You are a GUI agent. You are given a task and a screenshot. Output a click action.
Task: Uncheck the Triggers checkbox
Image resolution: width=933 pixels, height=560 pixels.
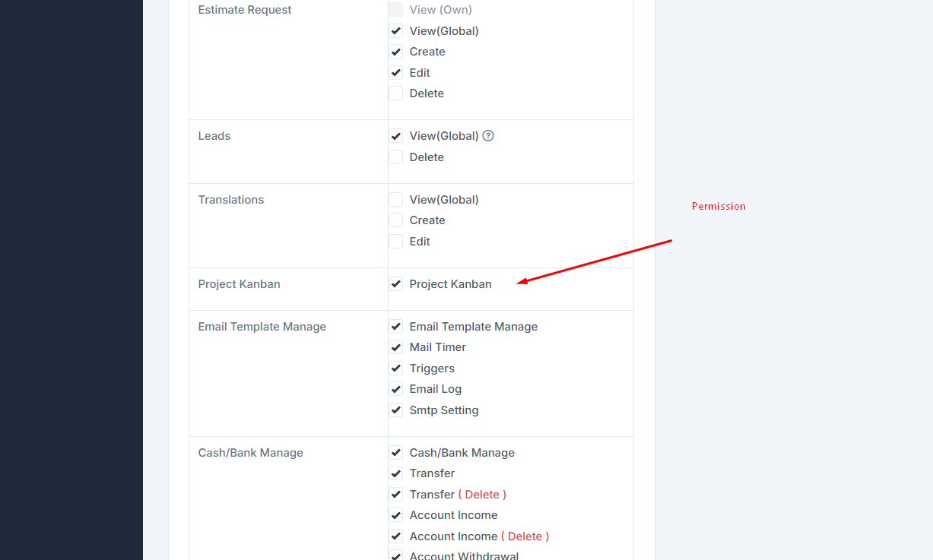pyautogui.click(x=396, y=369)
